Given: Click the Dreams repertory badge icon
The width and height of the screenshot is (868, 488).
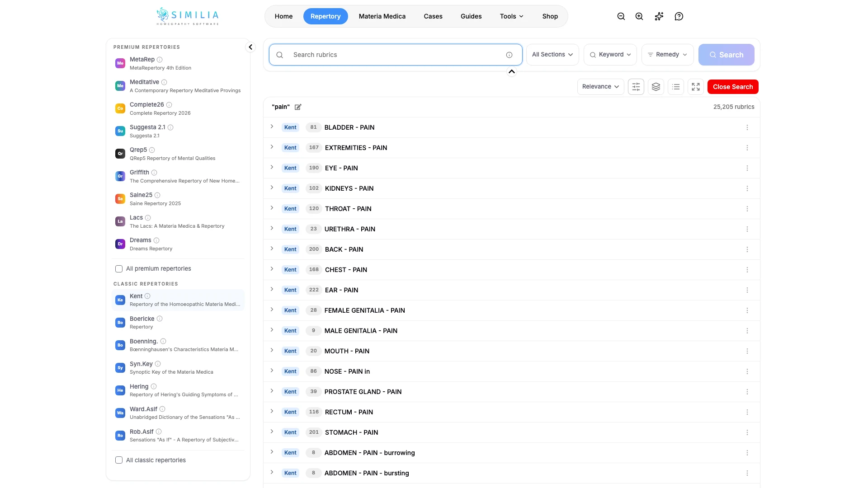Looking at the screenshot, I should 120,244.
